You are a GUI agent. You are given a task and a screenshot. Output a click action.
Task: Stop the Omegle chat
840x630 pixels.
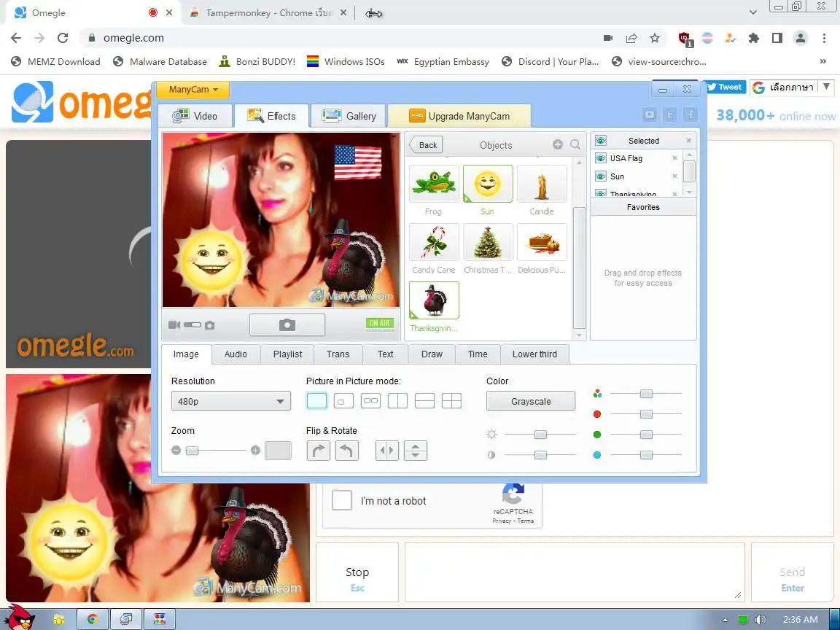(357, 572)
